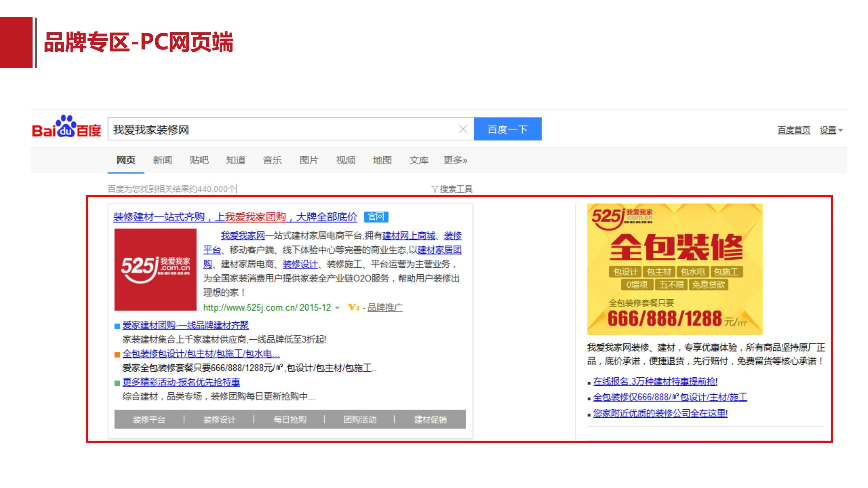Open the 更多精彩活动-报名优先抢特惠 link
868x488 pixels.
pyautogui.click(x=181, y=382)
